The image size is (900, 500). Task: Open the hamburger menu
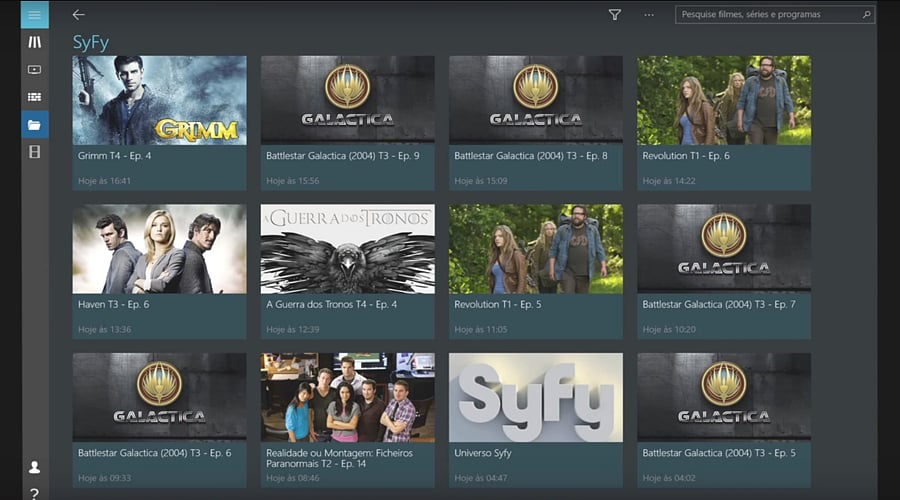coord(34,15)
